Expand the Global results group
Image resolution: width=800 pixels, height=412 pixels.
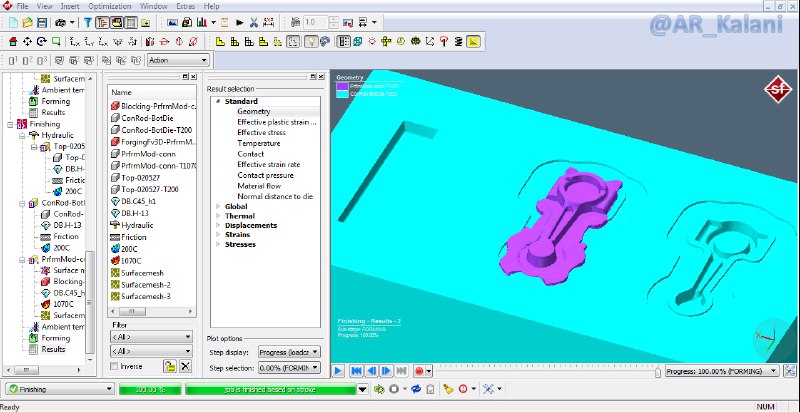tap(218, 207)
